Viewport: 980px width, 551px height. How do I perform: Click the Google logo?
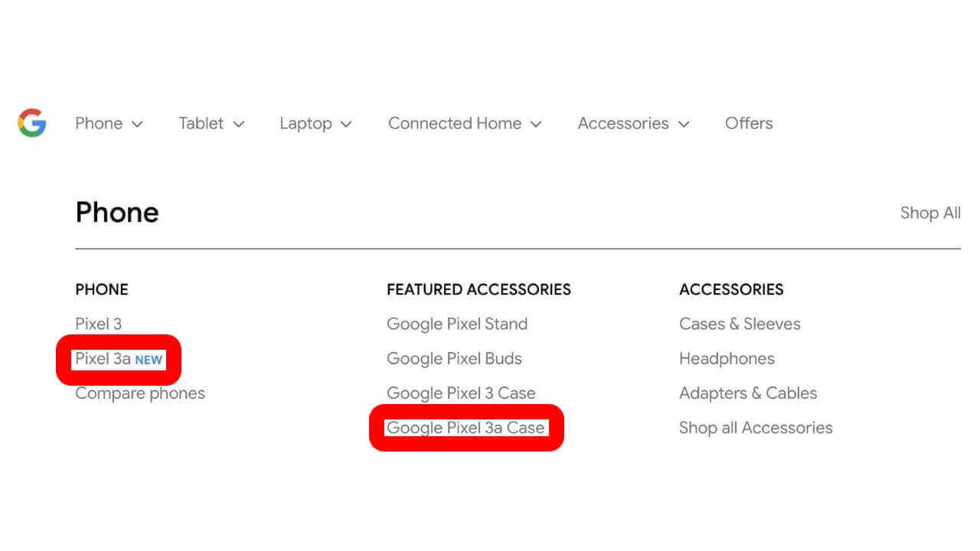tap(31, 122)
